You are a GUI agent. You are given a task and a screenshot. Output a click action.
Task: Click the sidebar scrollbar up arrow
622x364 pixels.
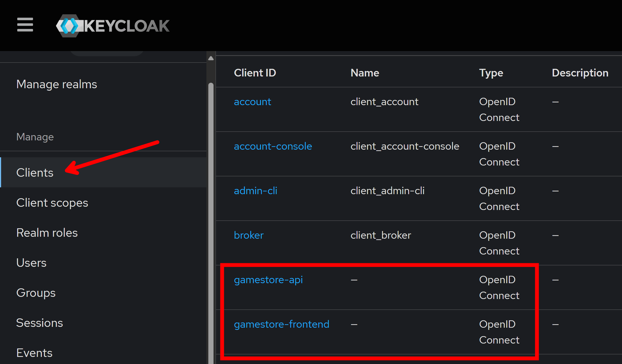point(211,58)
